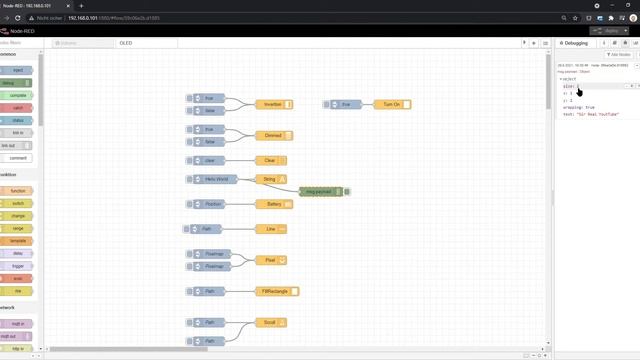
Task: Fire the Hello World inject button
Action: coord(189,179)
